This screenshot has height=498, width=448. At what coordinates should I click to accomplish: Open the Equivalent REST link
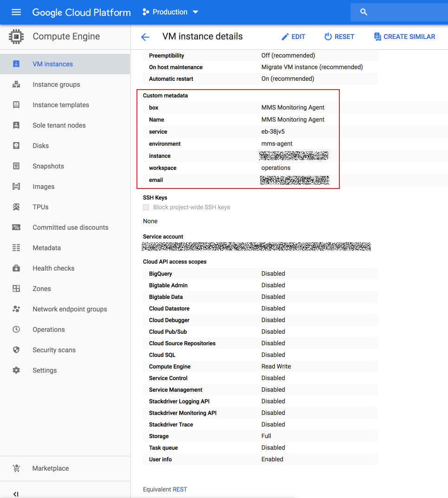click(180, 490)
